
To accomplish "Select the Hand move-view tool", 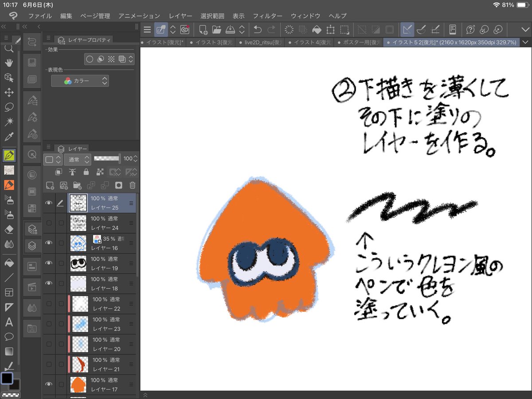I will pyautogui.click(x=9, y=63).
